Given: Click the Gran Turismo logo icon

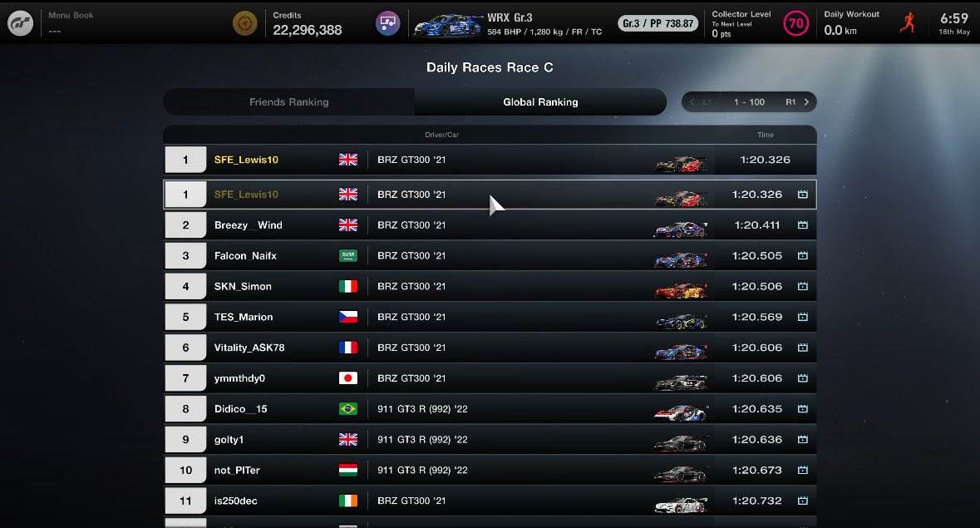Looking at the screenshot, I should tap(20, 24).
